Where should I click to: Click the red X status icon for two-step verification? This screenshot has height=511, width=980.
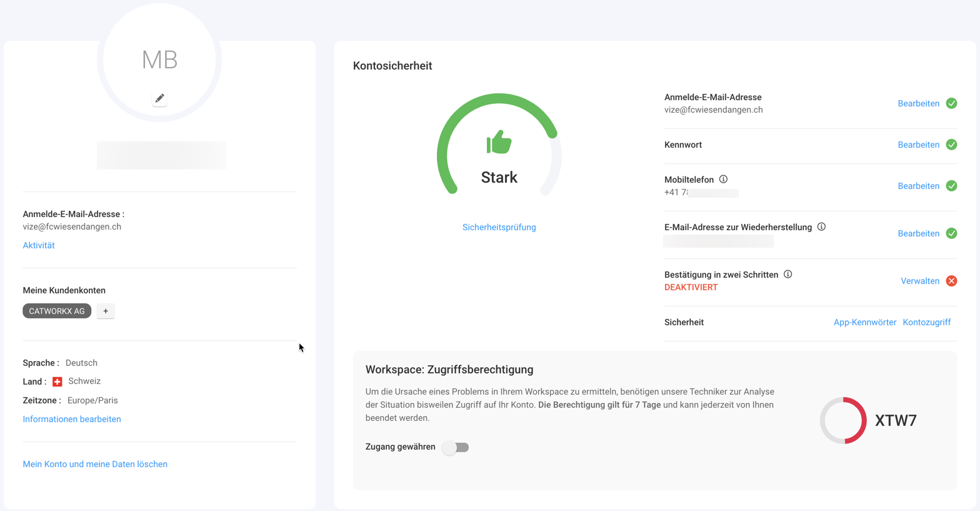click(x=951, y=281)
